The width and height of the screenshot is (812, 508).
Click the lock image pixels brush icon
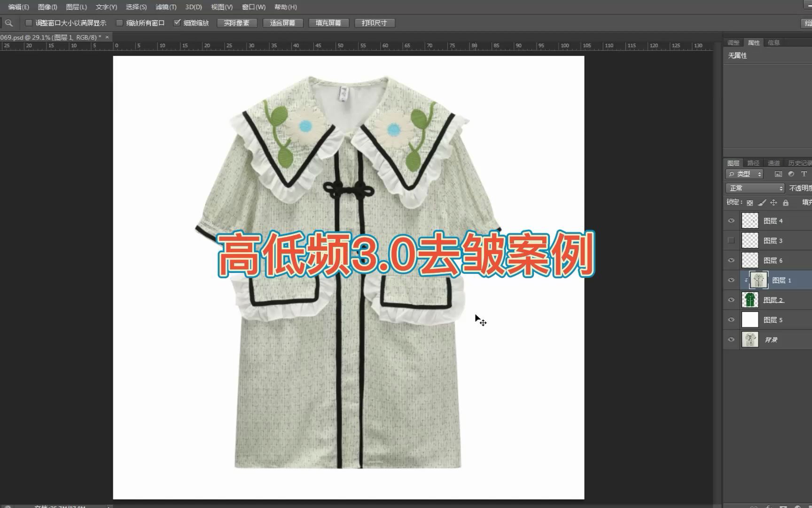(x=762, y=203)
